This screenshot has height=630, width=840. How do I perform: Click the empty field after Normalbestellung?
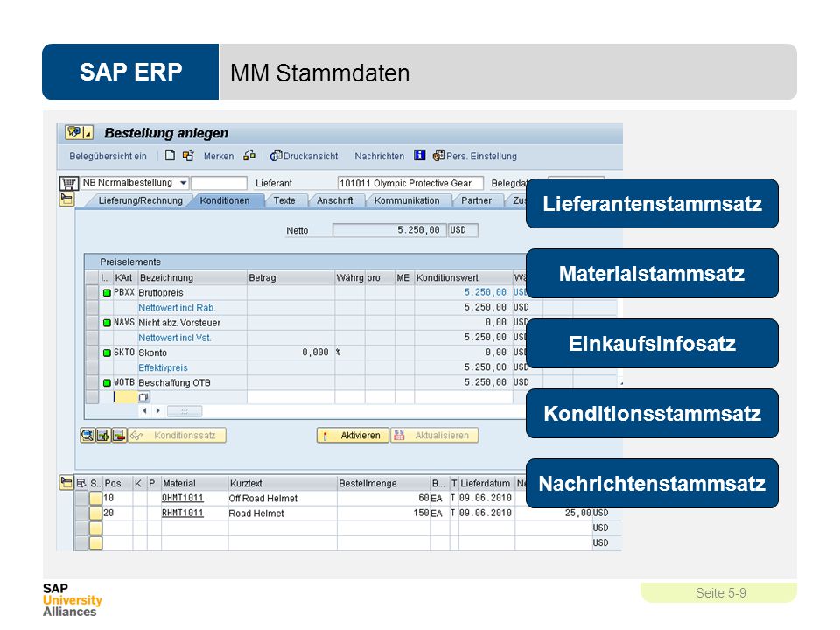(x=219, y=183)
